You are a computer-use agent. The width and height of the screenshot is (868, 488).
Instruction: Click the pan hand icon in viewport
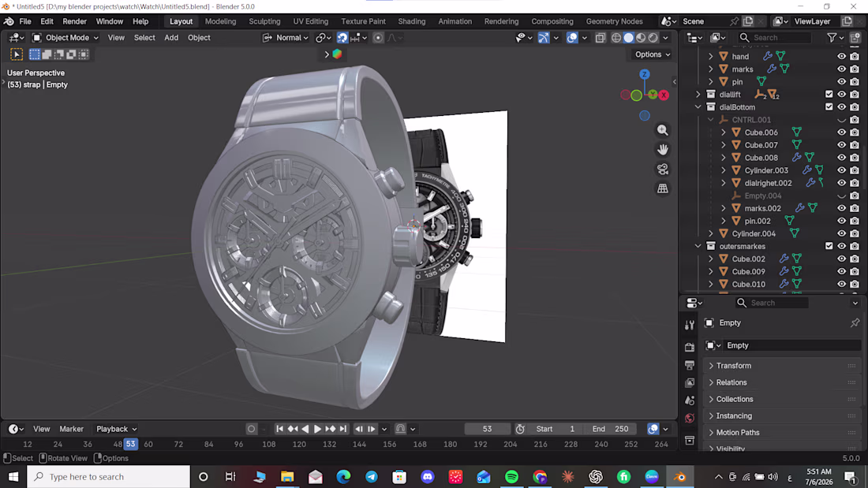(663, 149)
